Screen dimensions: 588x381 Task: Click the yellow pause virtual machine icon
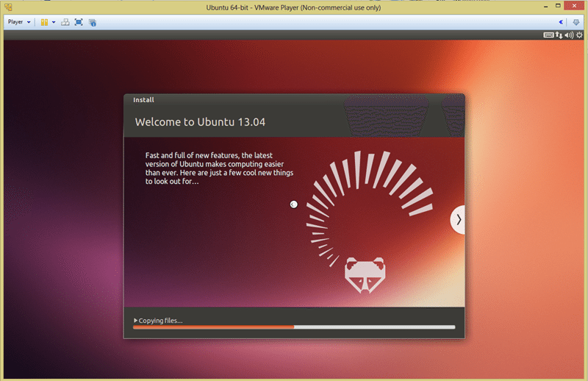(44, 23)
